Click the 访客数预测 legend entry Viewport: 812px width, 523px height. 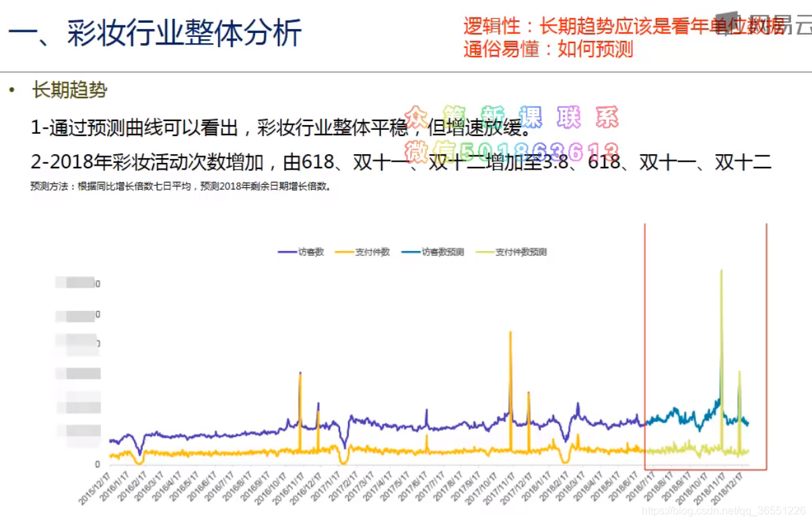[x=432, y=252]
